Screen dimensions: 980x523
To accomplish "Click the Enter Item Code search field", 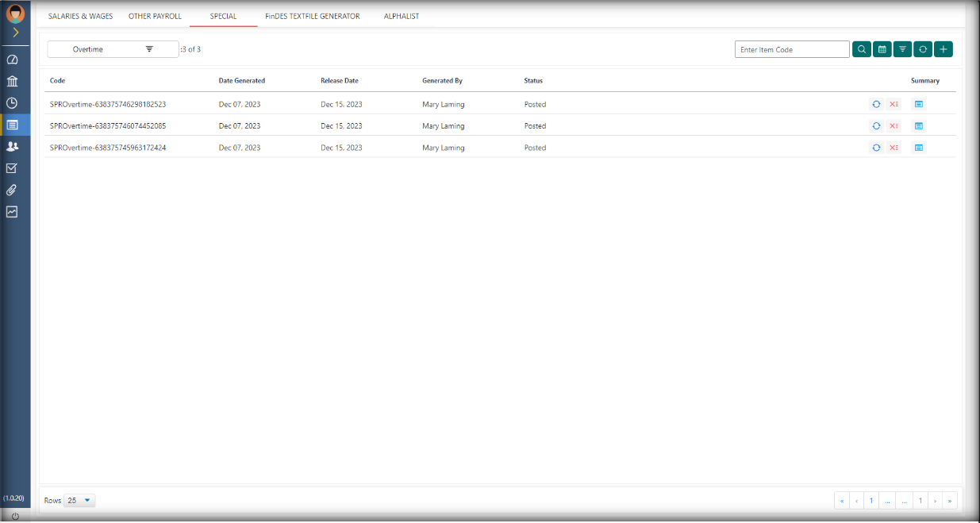I will [791, 49].
